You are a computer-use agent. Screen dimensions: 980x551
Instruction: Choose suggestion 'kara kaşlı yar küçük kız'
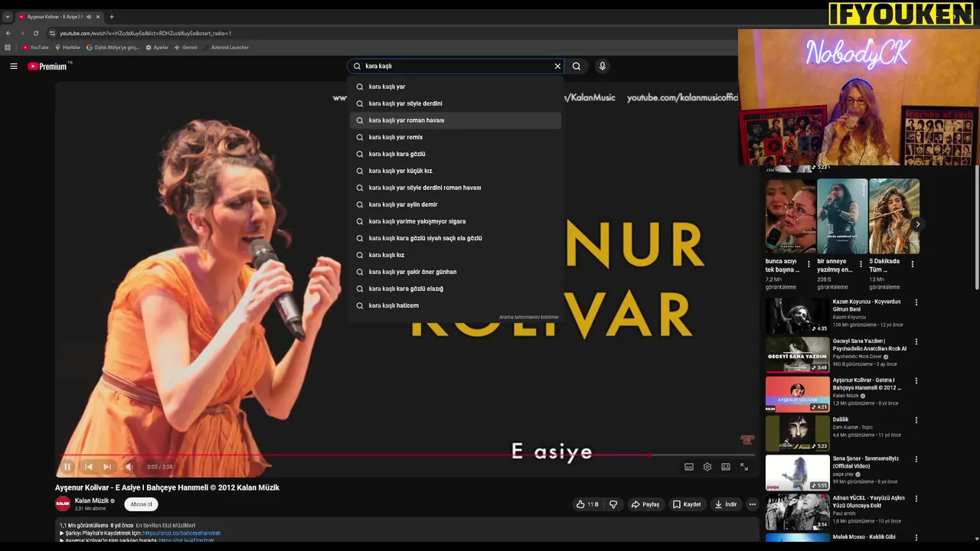[456, 171]
